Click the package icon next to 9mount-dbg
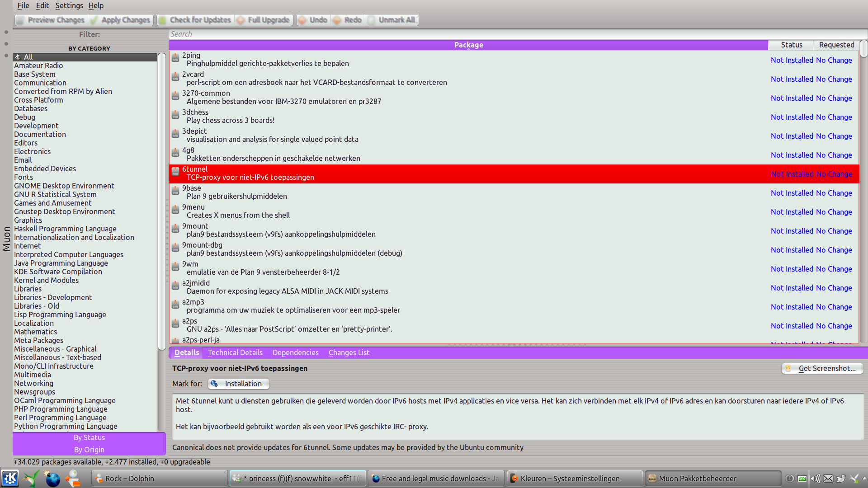868x488 pixels. [175, 248]
